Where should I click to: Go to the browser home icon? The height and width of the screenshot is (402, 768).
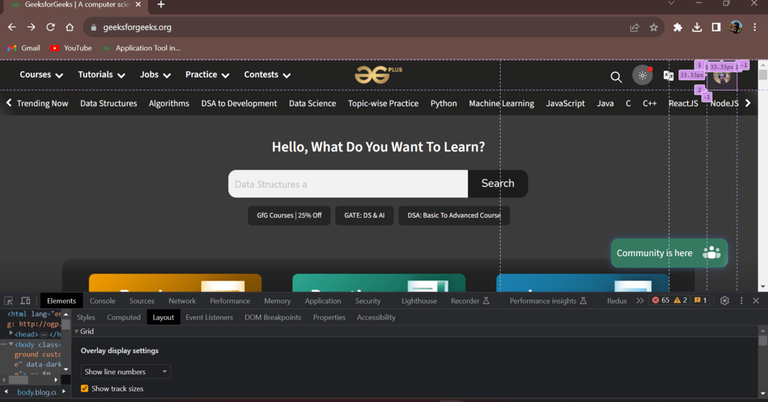click(x=70, y=27)
